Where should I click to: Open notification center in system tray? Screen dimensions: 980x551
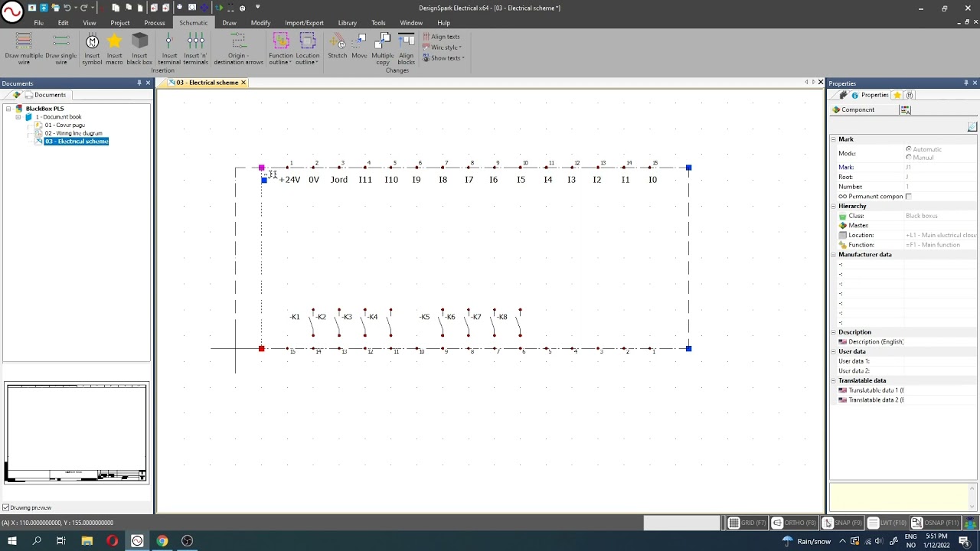[964, 541]
